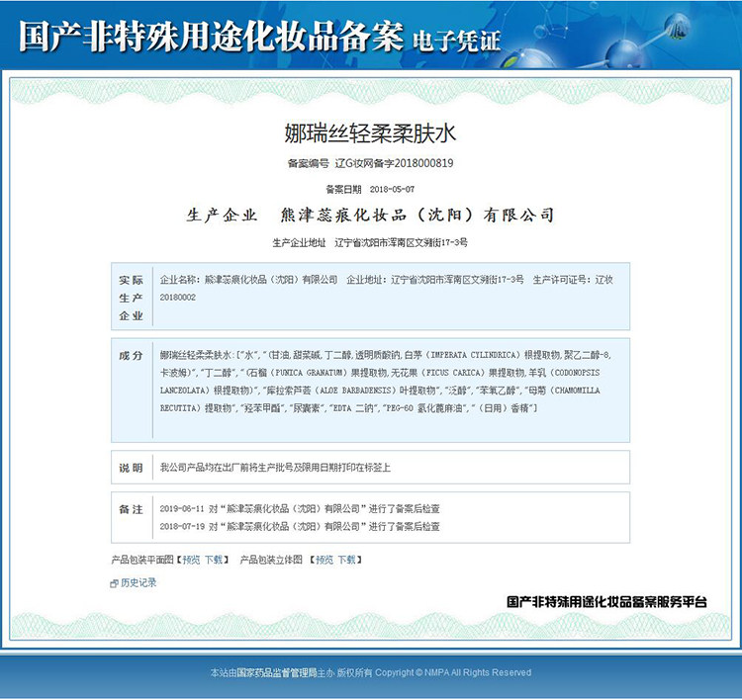This screenshot has height=700, width=742.
Task: Download the 产品包装平面图 image
Action: click(x=214, y=560)
